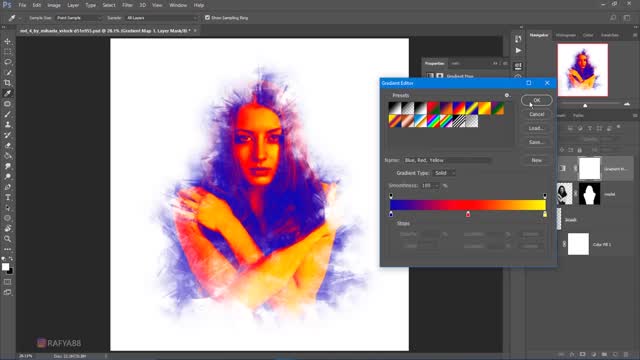640x360 pixels.
Task: Select the Horizontal Type tool
Action: pos(7,198)
